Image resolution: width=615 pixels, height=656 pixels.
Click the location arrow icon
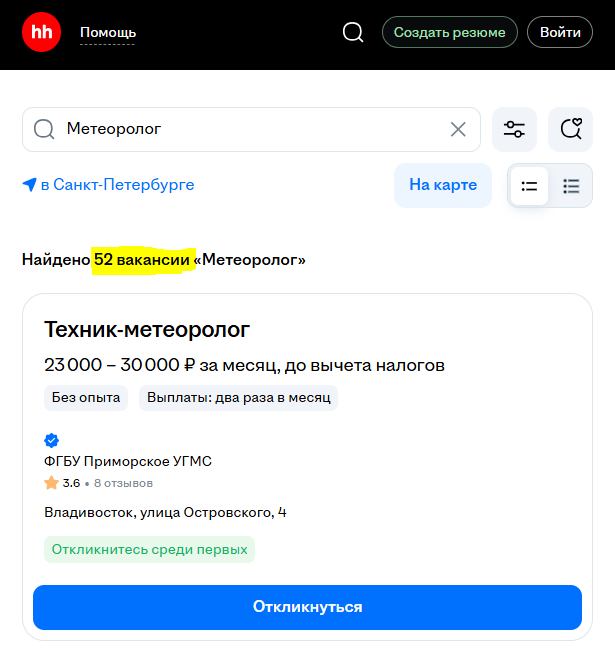(30, 185)
